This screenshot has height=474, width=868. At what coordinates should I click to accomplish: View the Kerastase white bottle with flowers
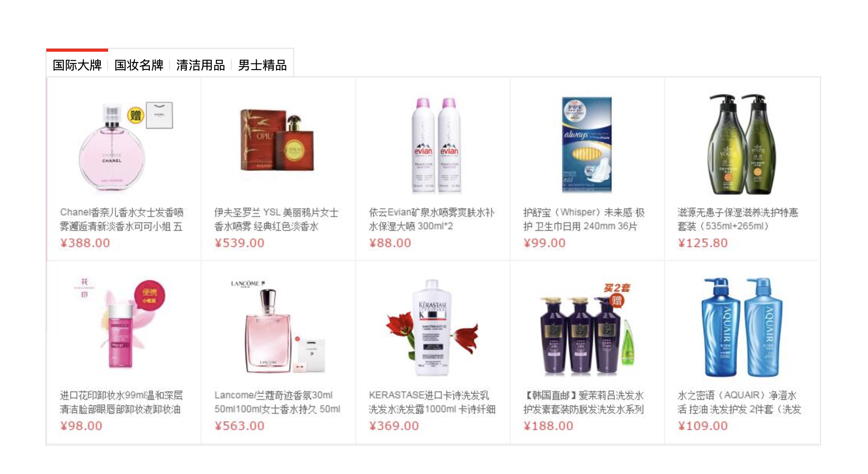coord(432,327)
